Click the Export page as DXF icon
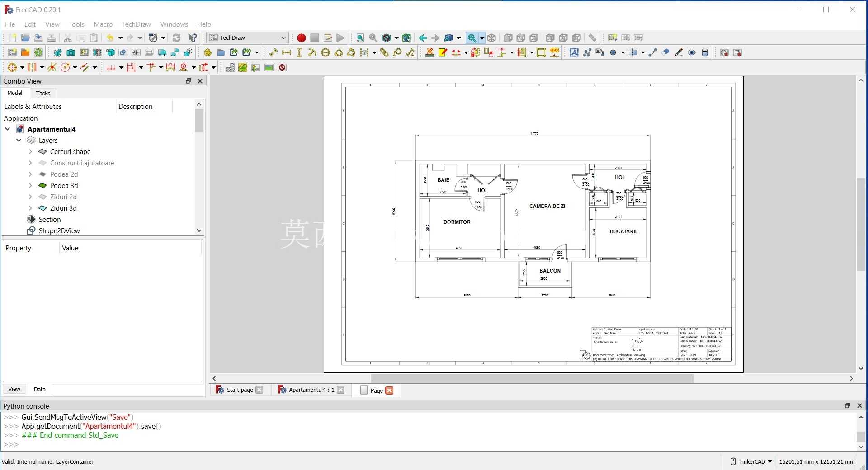This screenshot has height=470, width=868. [x=737, y=52]
